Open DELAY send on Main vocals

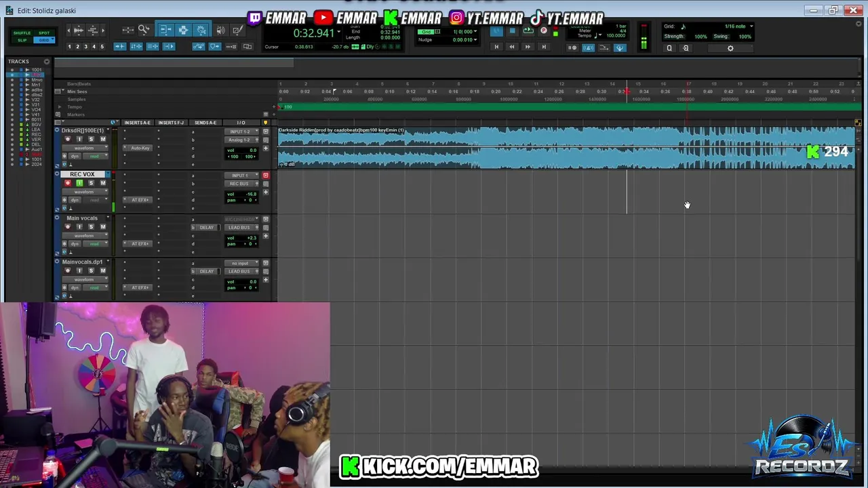tap(207, 227)
